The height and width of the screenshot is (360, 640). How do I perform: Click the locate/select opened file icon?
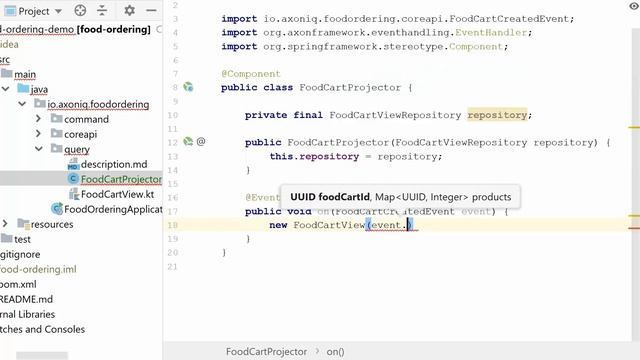pos(80,10)
